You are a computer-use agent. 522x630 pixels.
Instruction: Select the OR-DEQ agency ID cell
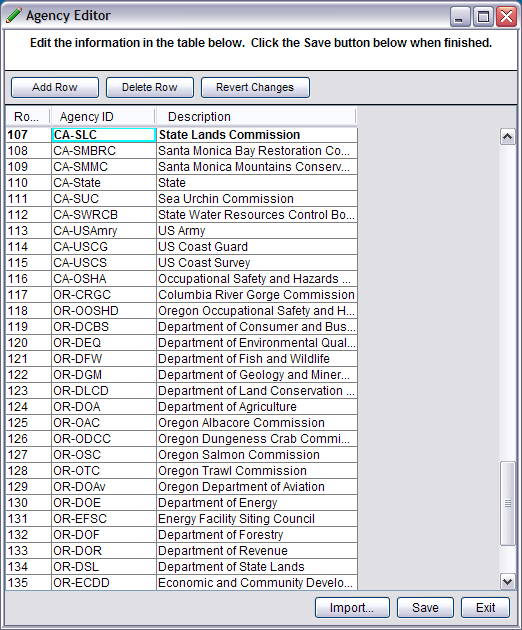click(x=104, y=343)
